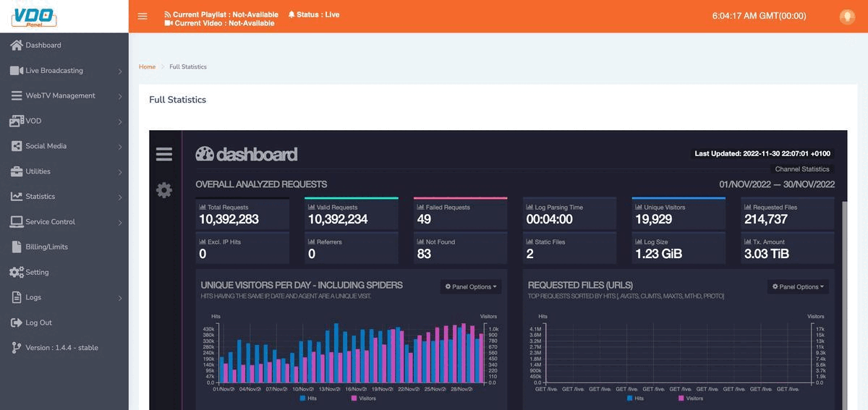The width and height of the screenshot is (868, 410).
Task: Click the Social Media share icon
Action: (17, 146)
